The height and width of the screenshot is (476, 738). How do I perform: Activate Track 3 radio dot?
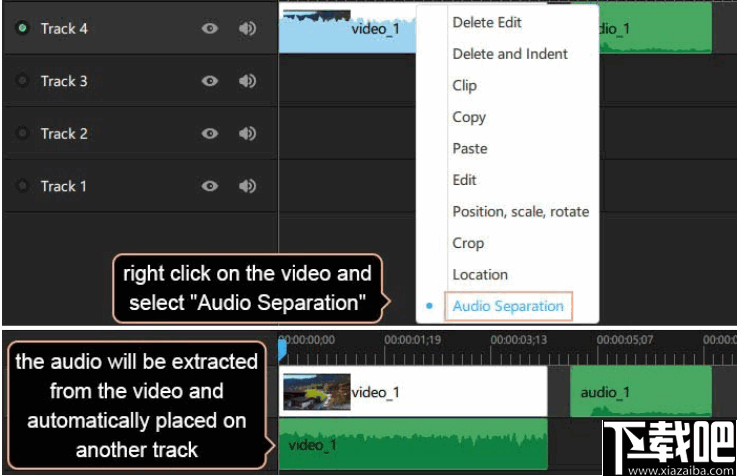[22, 81]
